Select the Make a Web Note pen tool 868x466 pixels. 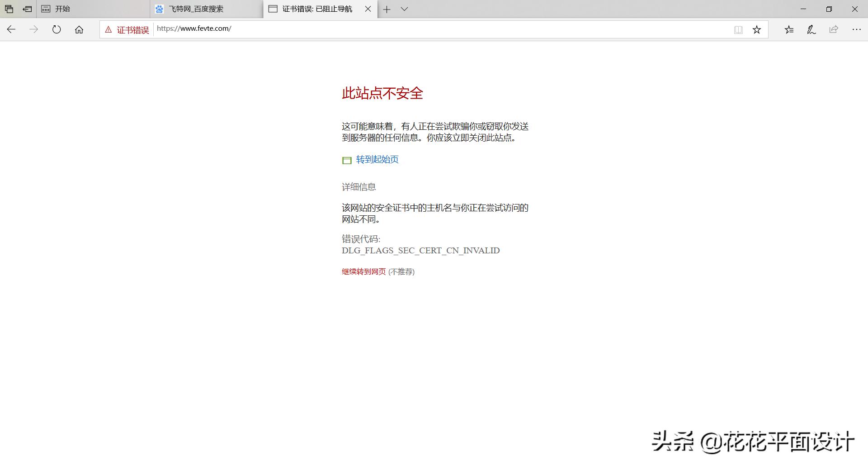[811, 29]
